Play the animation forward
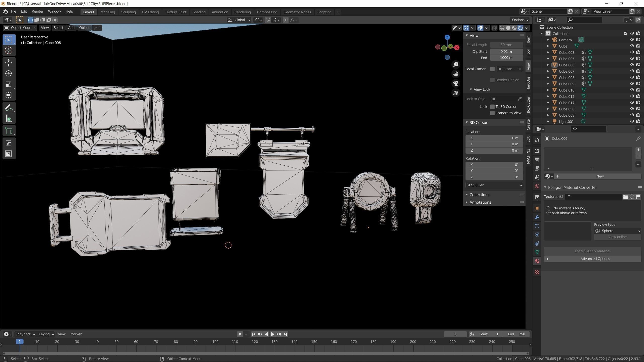Viewport: 644px width, 362px height. tap(272, 334)
